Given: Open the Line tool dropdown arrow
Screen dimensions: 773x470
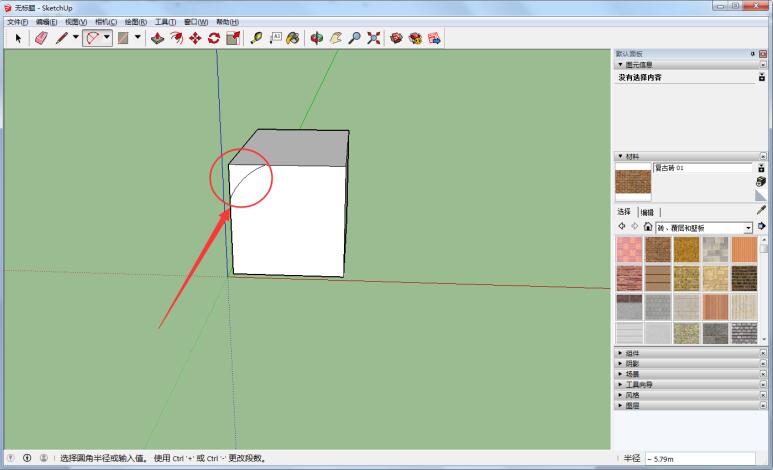Looking at the screenshot, I should (75, 37).
